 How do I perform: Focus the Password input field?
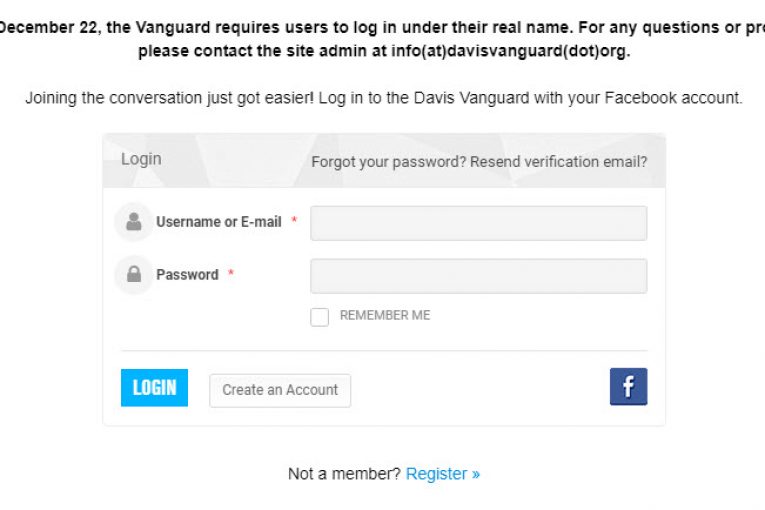click(x=478, y=276)
